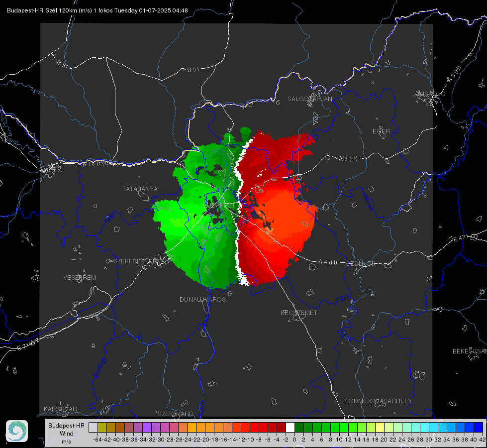Select the white swatch beside 0 in legend
The width and height of the screenshot is (487, 448).
click(290, 428)
